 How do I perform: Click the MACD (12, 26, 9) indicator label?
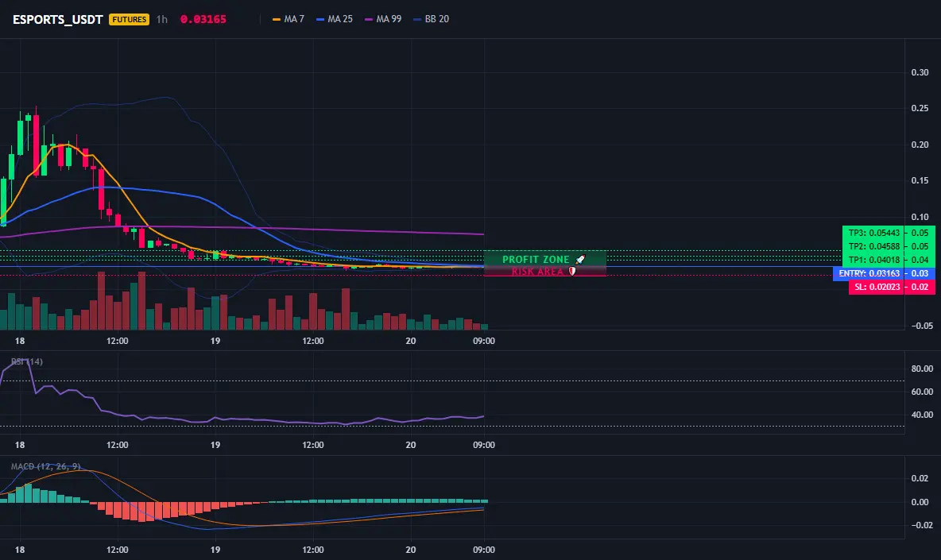click(x=45, y=466)
